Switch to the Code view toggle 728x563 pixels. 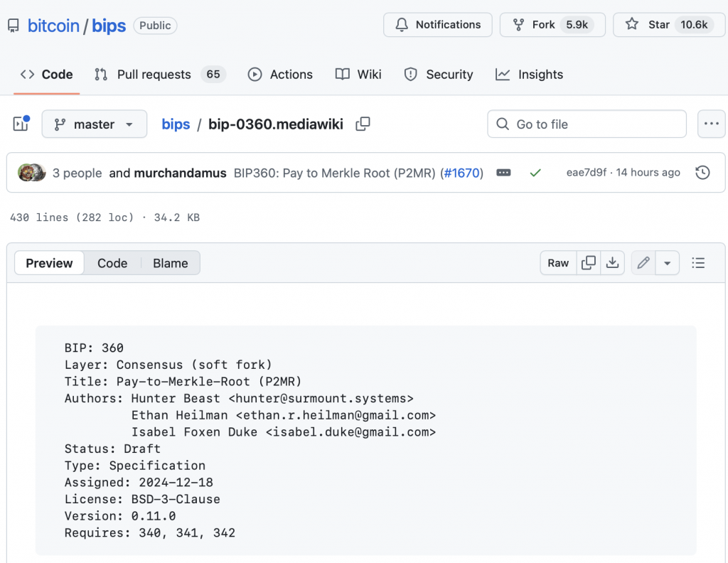tap(112, 263)
